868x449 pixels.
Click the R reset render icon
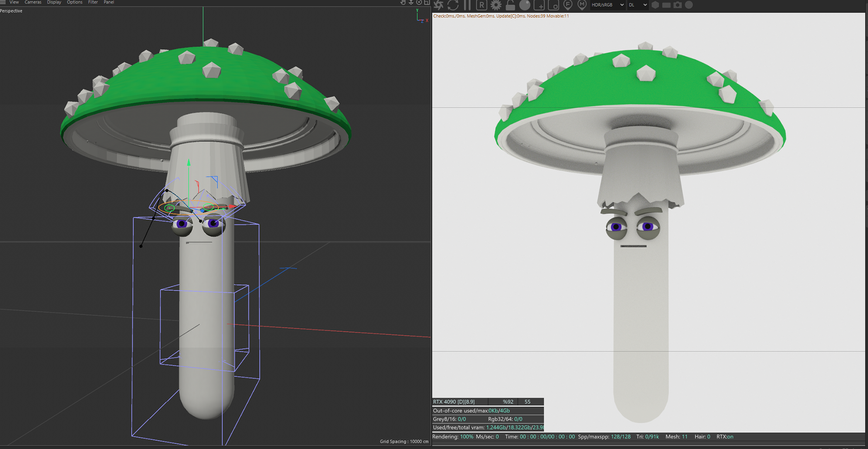pos(481,5)
